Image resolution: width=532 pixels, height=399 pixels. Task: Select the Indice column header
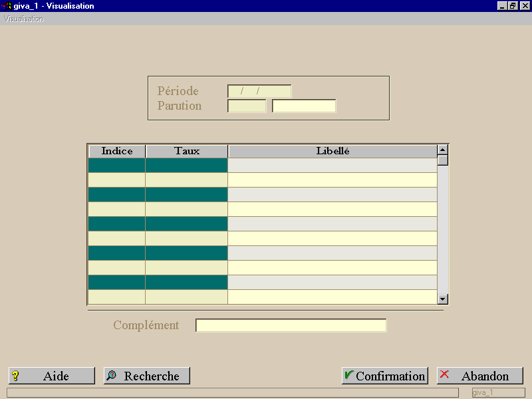coord(117,151)
